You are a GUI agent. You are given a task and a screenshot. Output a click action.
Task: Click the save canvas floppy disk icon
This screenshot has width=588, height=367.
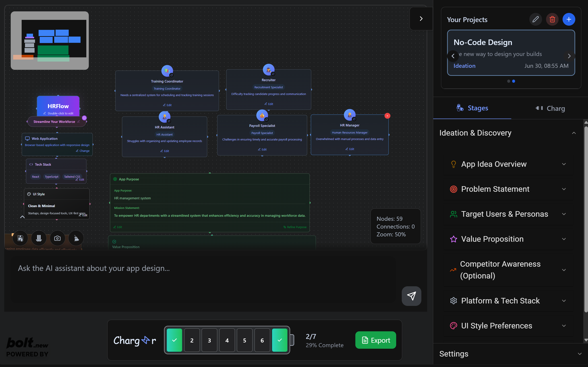point(20,238)
